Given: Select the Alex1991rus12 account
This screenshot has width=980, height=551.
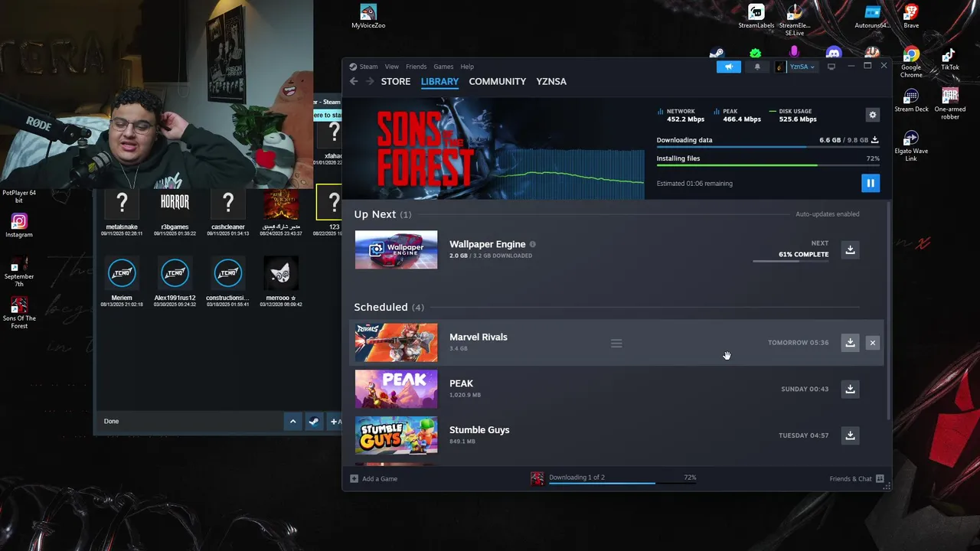Looking at the screenshot, I should 175,282.
